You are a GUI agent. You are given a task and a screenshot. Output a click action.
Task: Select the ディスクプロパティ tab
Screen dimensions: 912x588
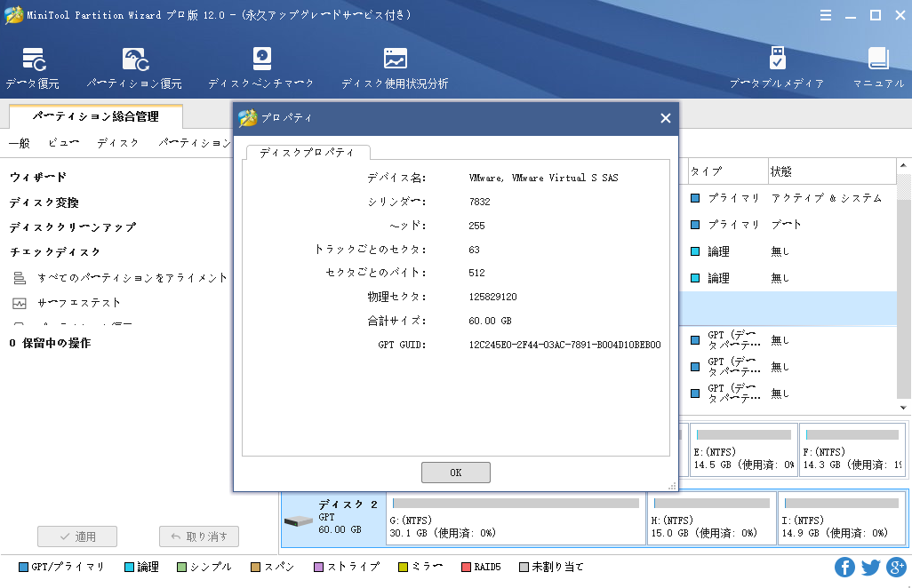tap(307, 153)
